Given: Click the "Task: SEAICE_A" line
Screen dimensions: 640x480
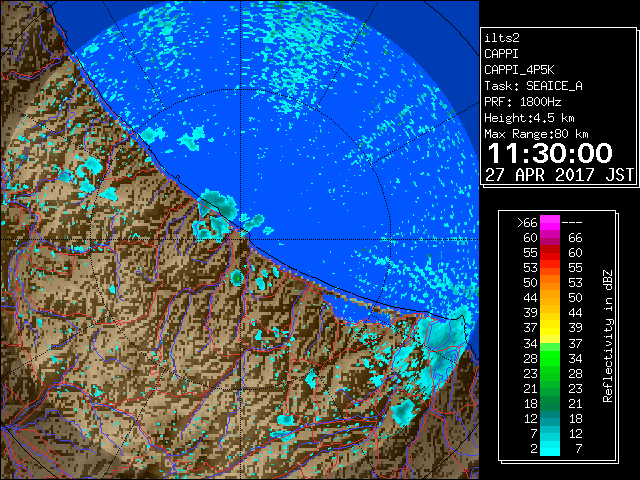Looking at the screenshot, I should point(533,86).
